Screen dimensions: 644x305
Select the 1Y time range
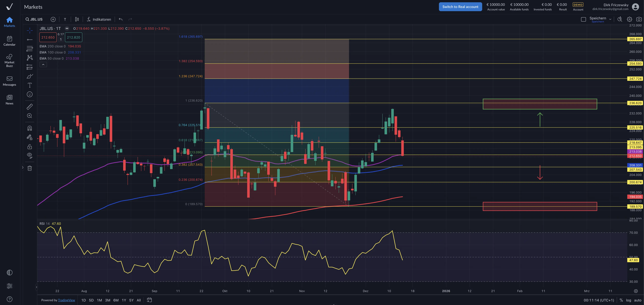click(124, 300)
